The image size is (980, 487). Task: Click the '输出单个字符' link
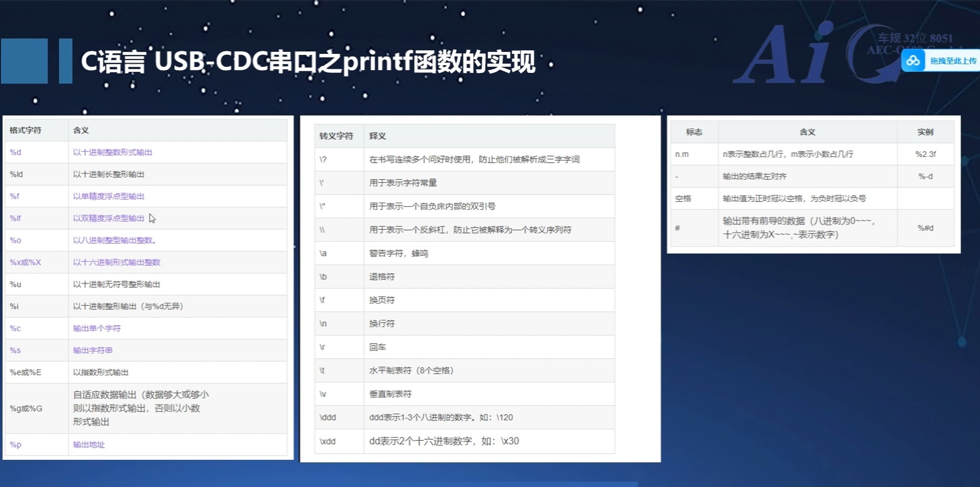click(x=97, y=328)
